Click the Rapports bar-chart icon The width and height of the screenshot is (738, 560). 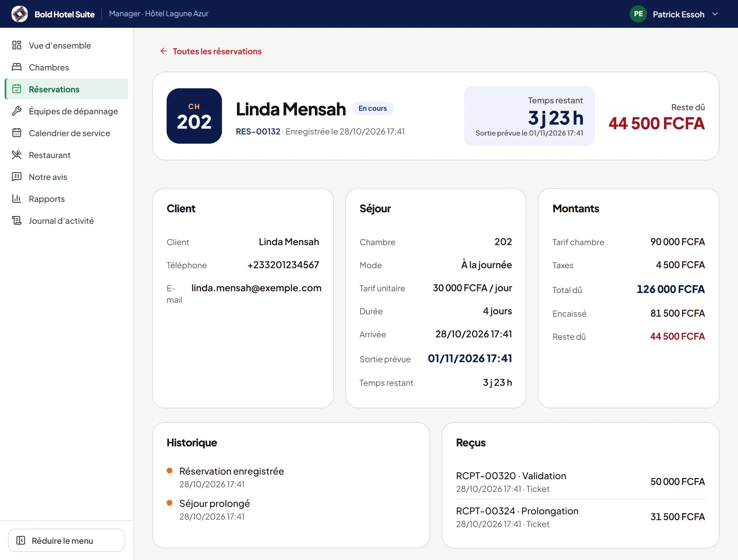click(17, 199)
